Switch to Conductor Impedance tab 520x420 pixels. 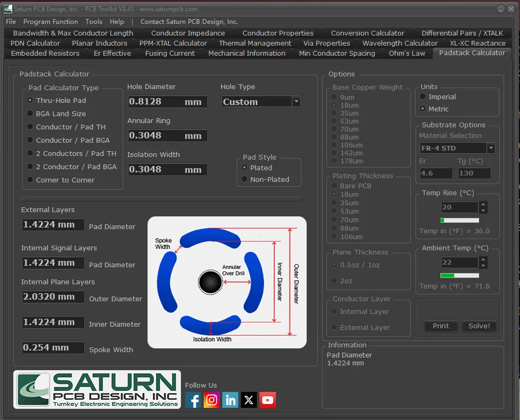point(188,33)
